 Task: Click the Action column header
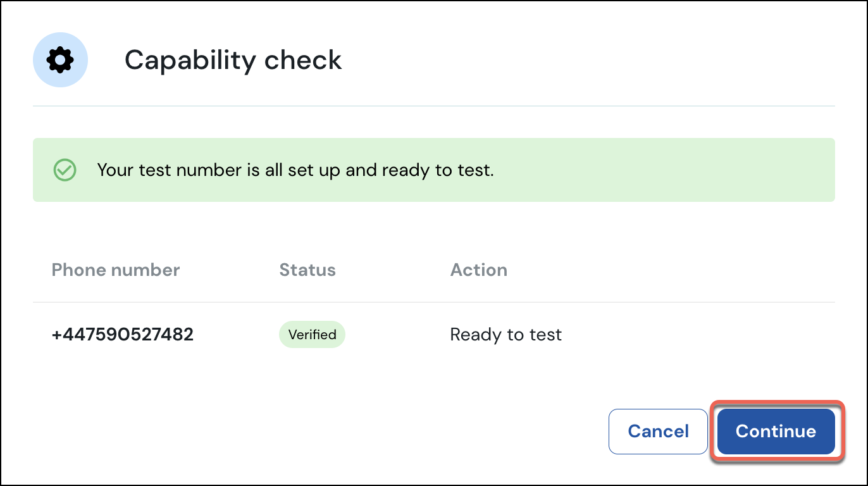pyautogui.click(x=479, y=270)
